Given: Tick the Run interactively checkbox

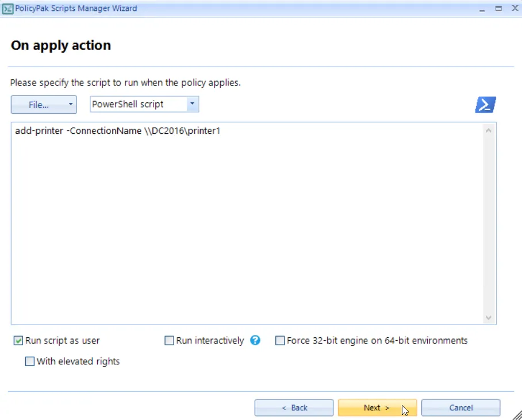Looking at the screenshot, I should coord(169,341).
